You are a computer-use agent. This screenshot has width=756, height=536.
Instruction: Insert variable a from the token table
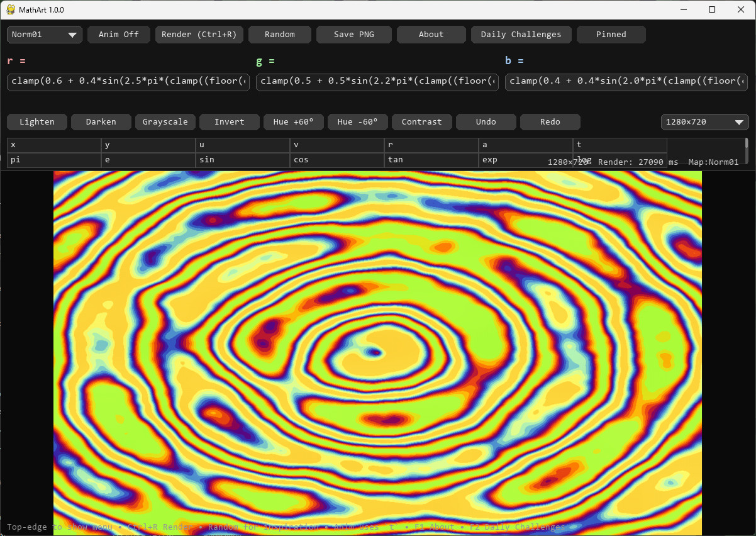pos(526,145)
